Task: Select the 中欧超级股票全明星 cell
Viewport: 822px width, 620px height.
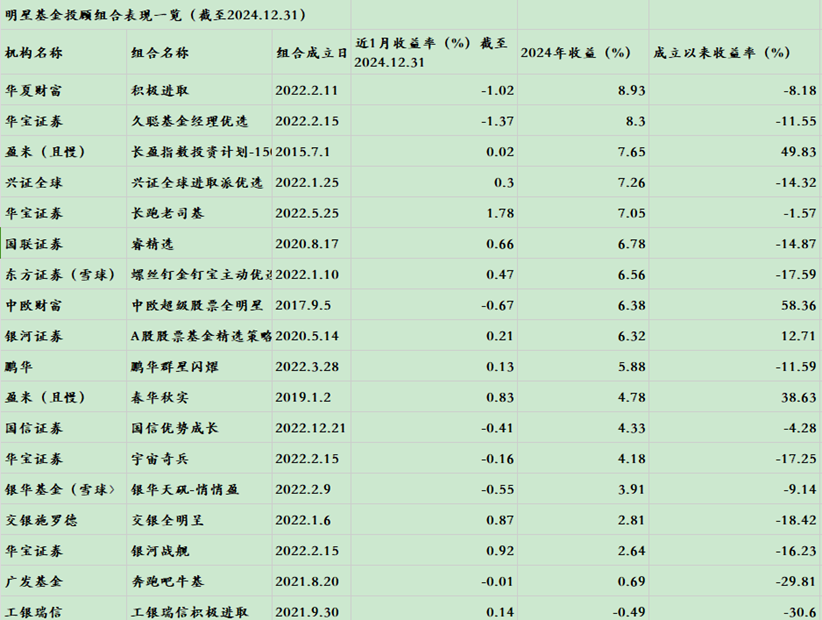Action: (197, 305)
